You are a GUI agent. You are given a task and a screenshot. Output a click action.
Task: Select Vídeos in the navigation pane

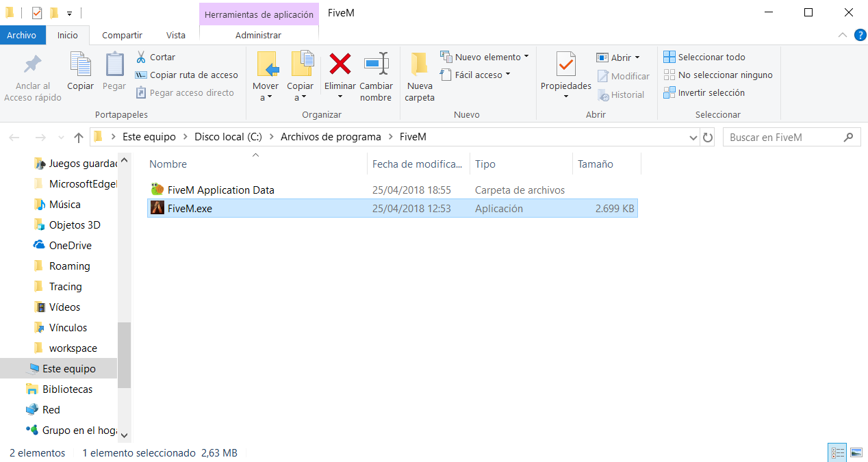click(57, 307)
